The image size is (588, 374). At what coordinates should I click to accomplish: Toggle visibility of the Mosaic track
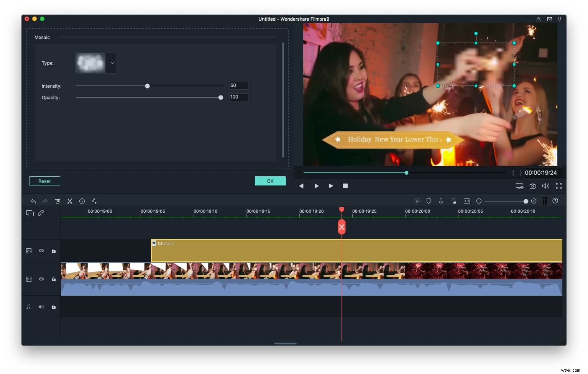[41, 251]
